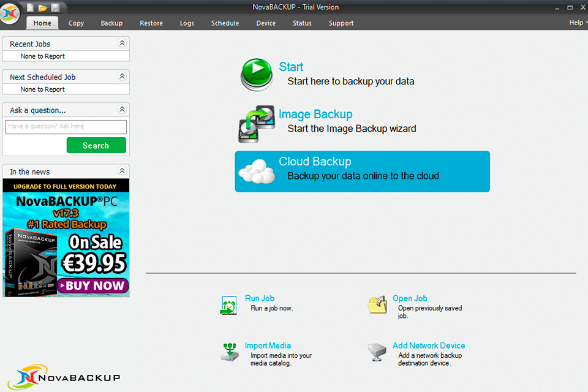Click the Open Job folder icon
The image size is (588, 392).
pyautogui.click(x=377, y=304)
